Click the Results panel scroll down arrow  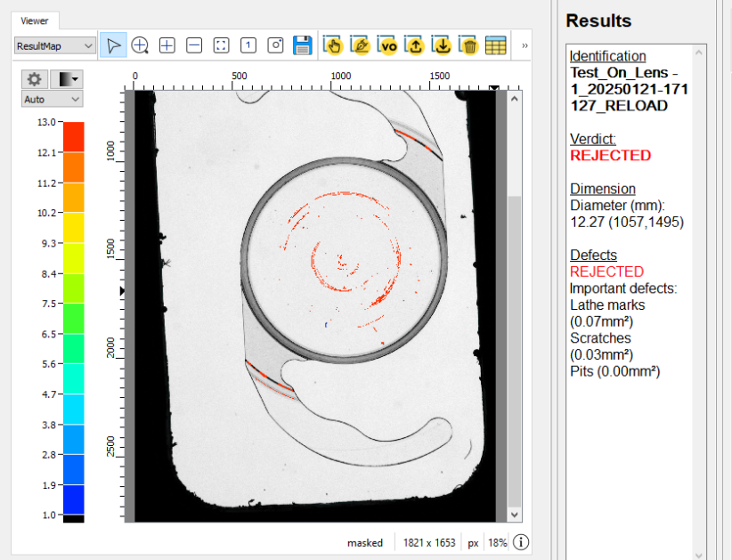click(701, 553)
